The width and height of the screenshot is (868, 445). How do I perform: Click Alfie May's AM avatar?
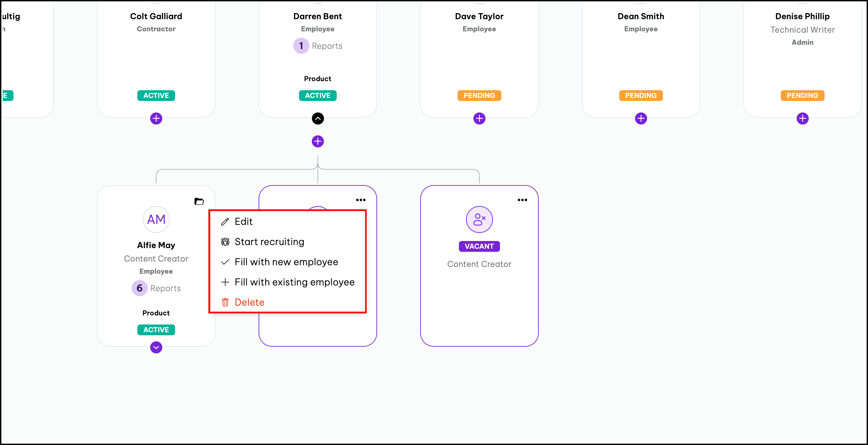[156, 219]
